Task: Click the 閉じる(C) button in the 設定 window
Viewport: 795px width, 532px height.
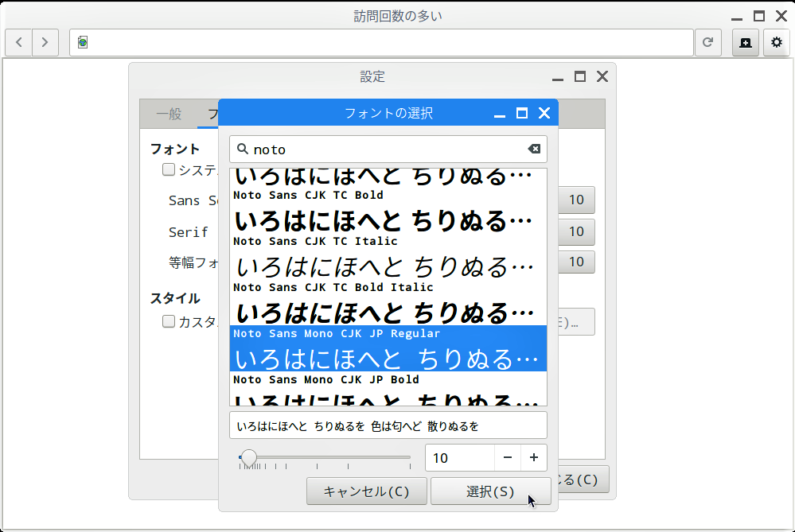Action: [583, 480]
